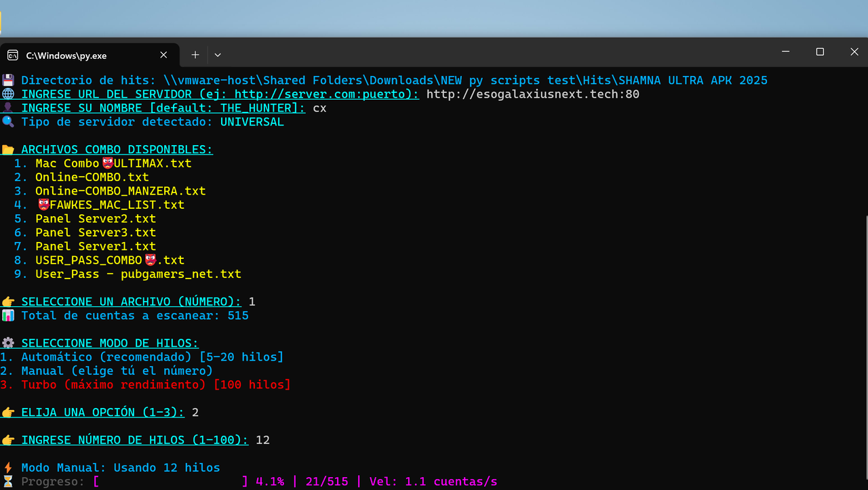This screenshot has width=868, height=490.
Task: Click the Automático (recomendado) thread mode line
Action: pos(142,357)
